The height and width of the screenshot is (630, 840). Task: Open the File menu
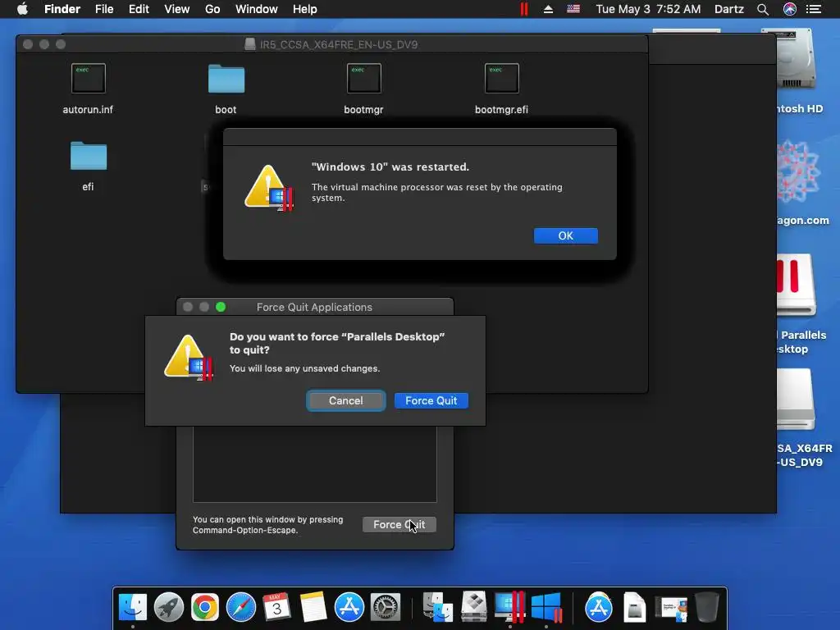pyautogui.click(x=104, y=9)
